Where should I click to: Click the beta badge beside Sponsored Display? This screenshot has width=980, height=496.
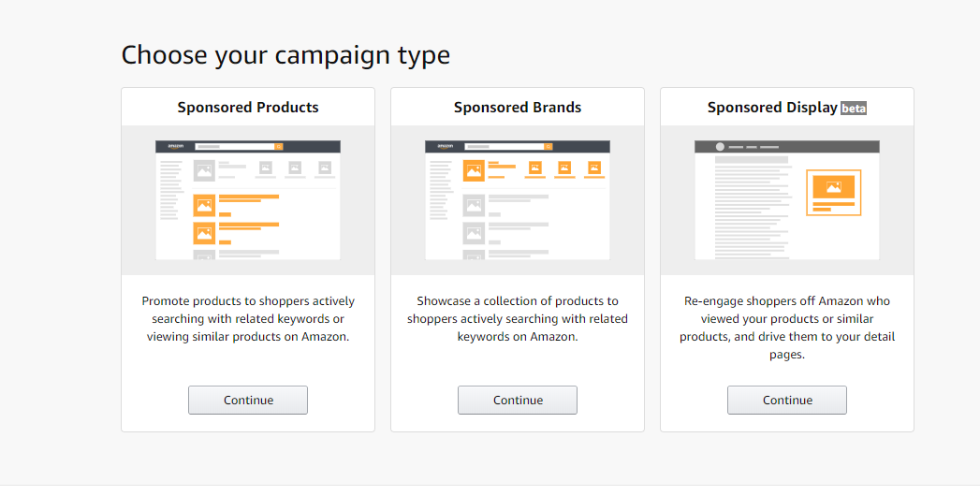(x=854, y=109)
